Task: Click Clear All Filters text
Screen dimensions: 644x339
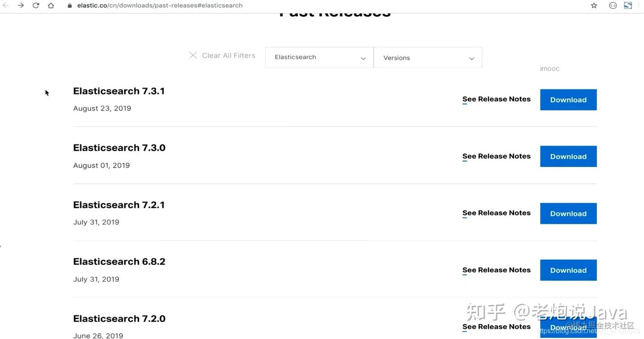Action: pyautogui.click(x=228, y=56)
